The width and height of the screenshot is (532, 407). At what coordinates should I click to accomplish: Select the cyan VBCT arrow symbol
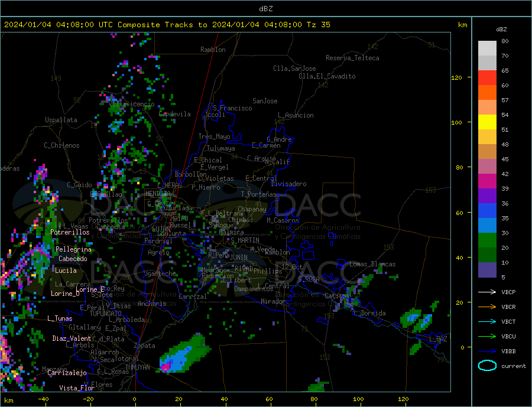(x=487, y=321)
